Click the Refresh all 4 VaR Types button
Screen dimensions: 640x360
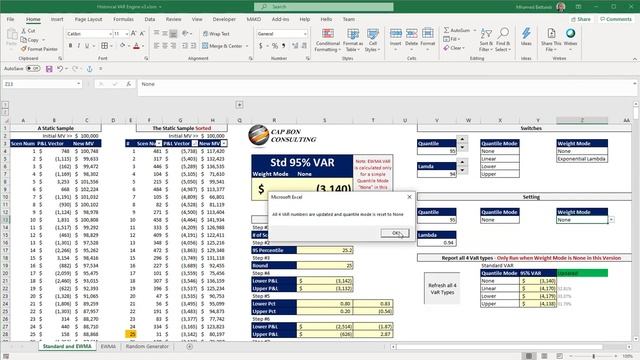(x=442, y=289)
